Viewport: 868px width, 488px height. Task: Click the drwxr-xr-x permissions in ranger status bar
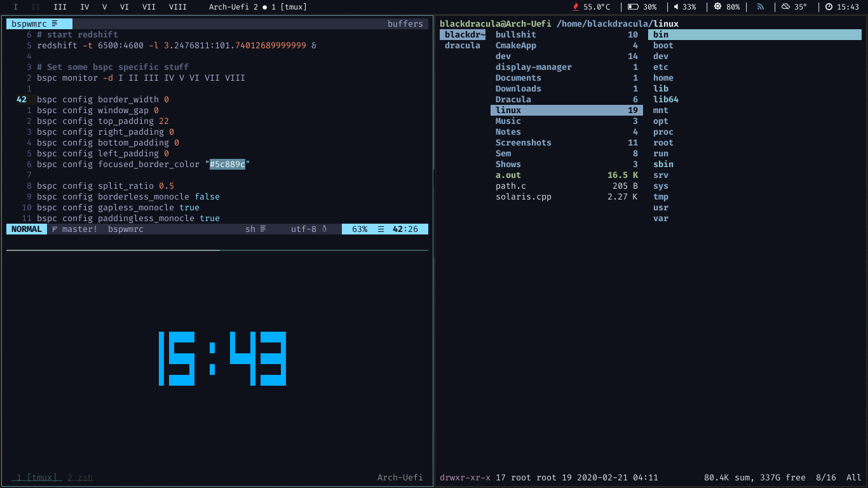coord(465,477)
